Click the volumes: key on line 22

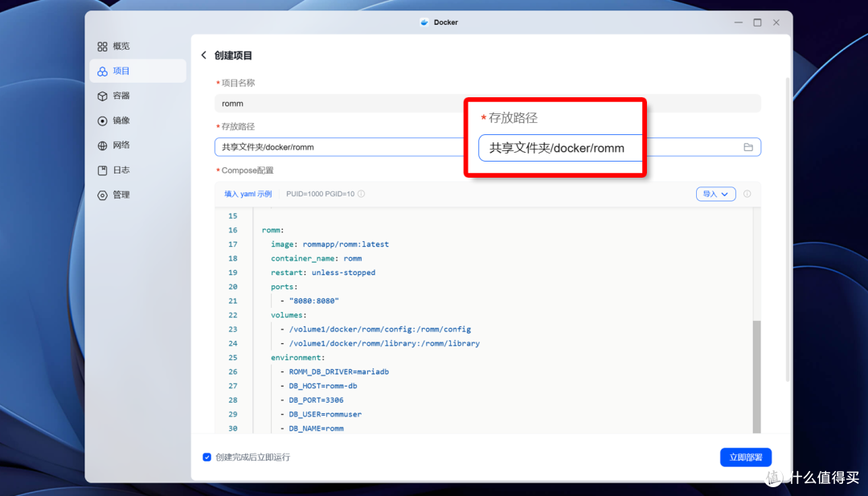pyautogui.click(x=289, y=315)
